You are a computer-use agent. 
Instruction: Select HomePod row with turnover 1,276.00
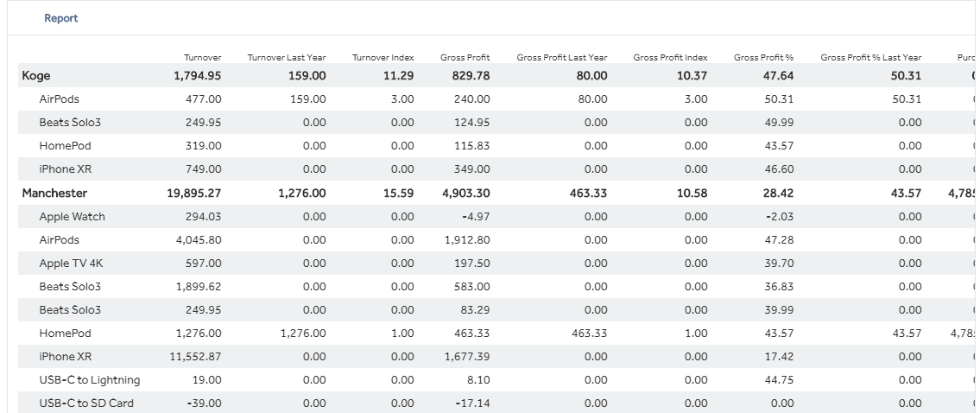(x=496, y=333)
